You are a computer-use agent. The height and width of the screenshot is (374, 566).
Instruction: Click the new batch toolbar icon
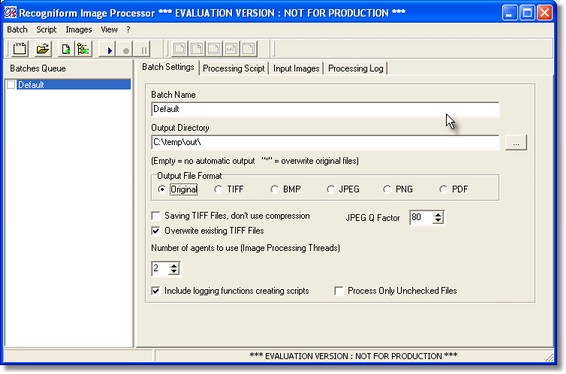(19, 49)
